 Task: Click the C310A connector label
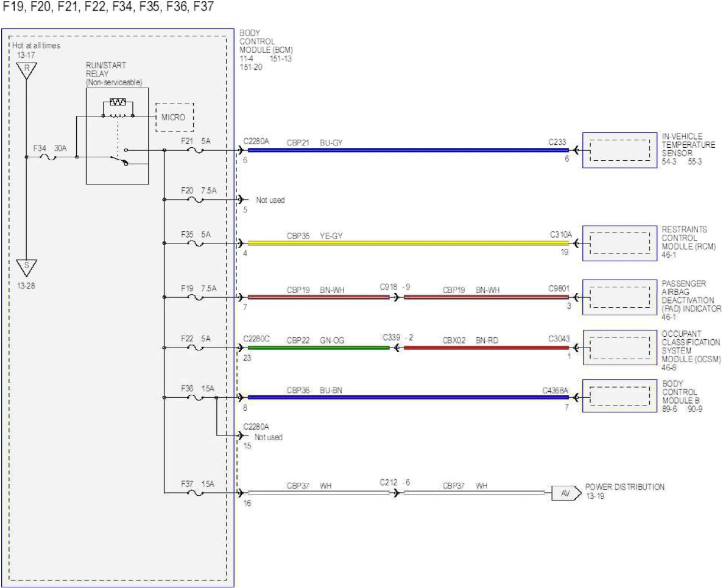(x=560, y=235)
